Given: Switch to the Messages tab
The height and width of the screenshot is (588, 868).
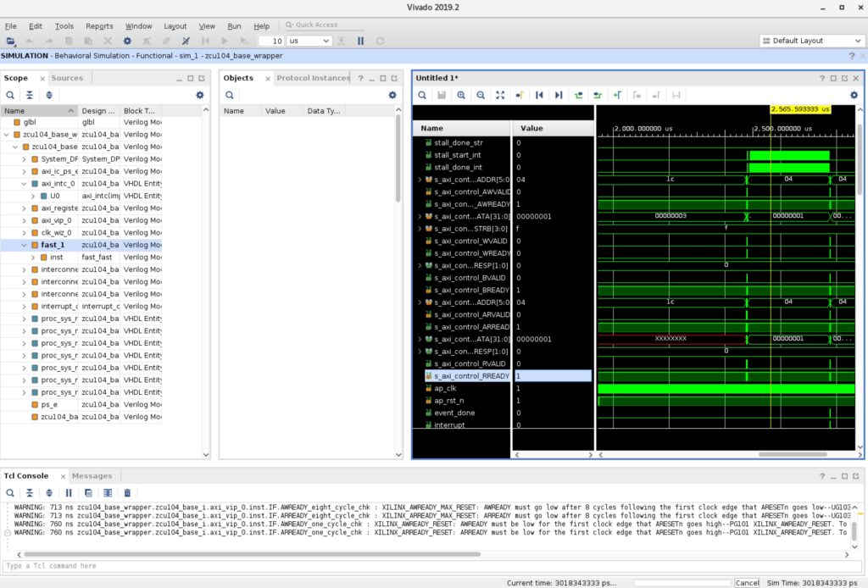Looking at the screenshot, I should pos(92,476).
